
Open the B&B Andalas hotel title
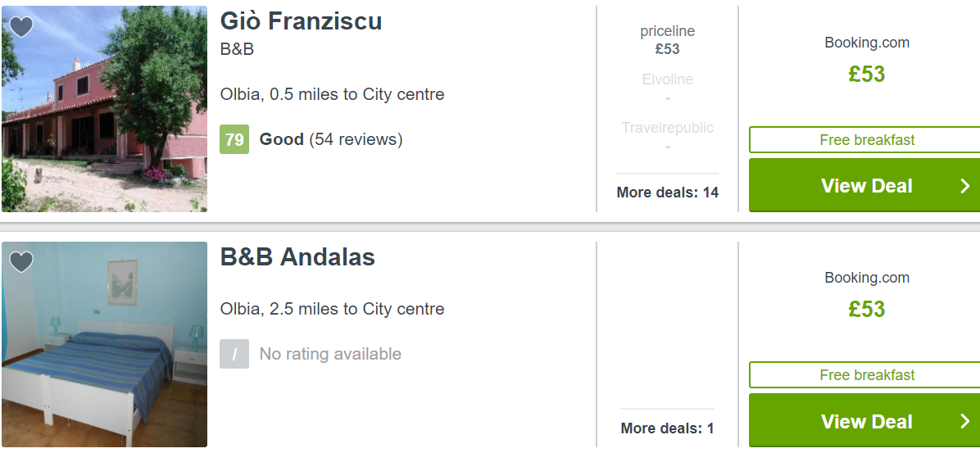pyautogui.click(x=297, y=256)
